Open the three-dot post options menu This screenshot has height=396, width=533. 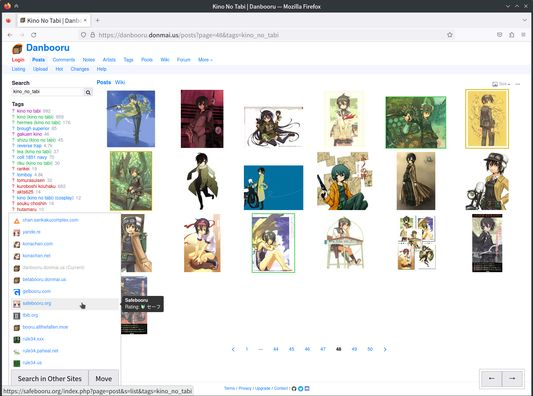point(518,84)
